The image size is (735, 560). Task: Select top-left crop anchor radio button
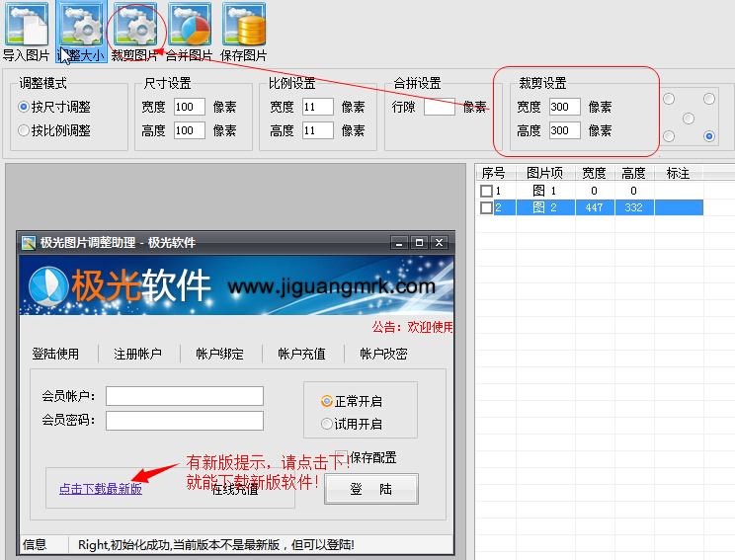[x=669, y=99]
